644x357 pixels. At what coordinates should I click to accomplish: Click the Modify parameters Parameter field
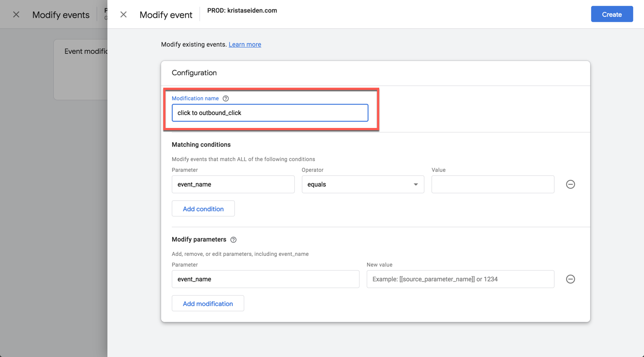coord(265,279)
